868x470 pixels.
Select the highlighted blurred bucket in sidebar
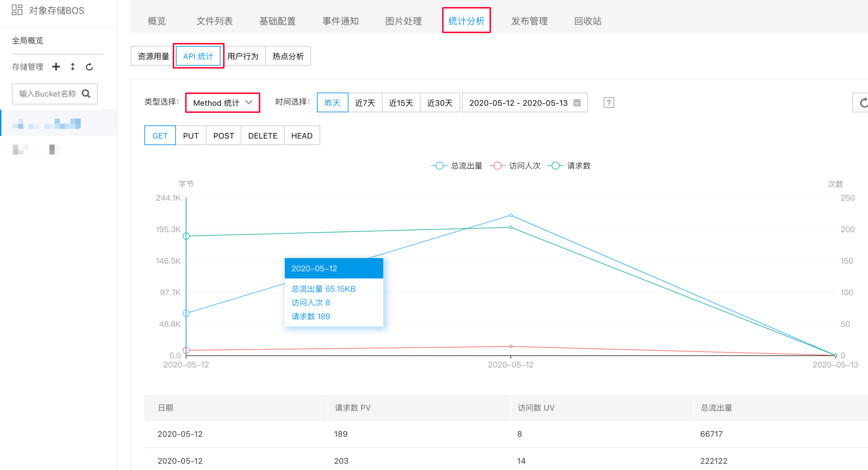[58, 123]
